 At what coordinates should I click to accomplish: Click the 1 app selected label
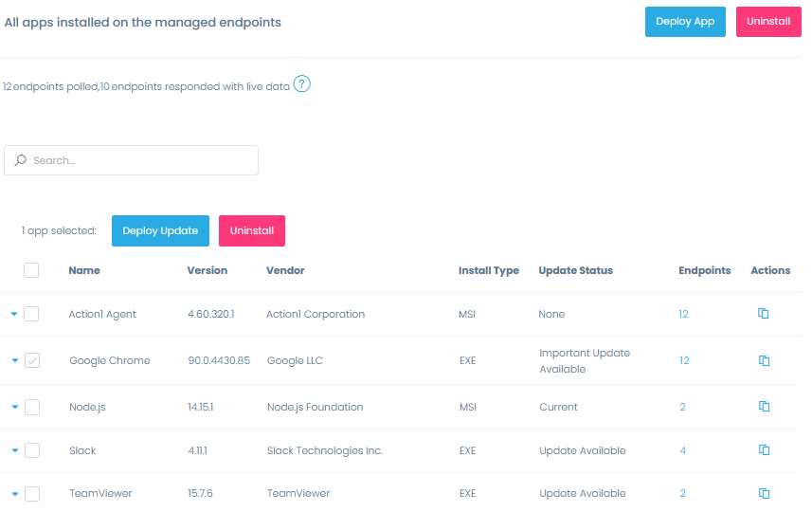(x=59, y=230)
